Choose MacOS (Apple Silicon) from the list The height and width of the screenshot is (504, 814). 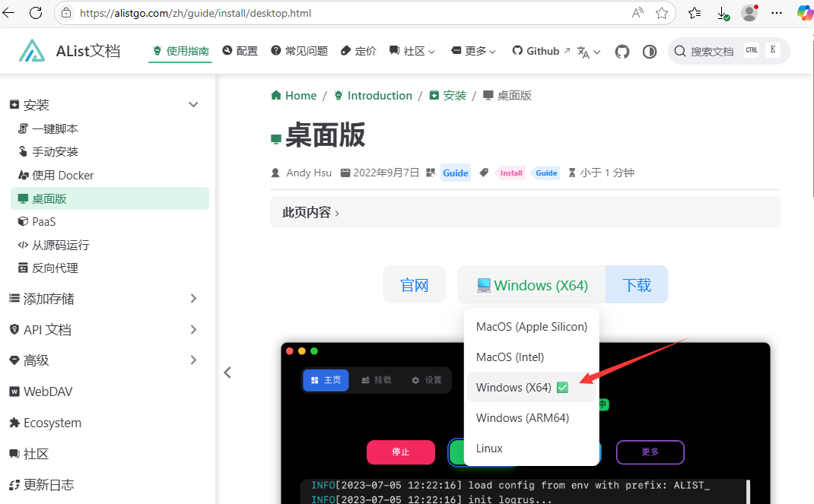tap(532, 327)
